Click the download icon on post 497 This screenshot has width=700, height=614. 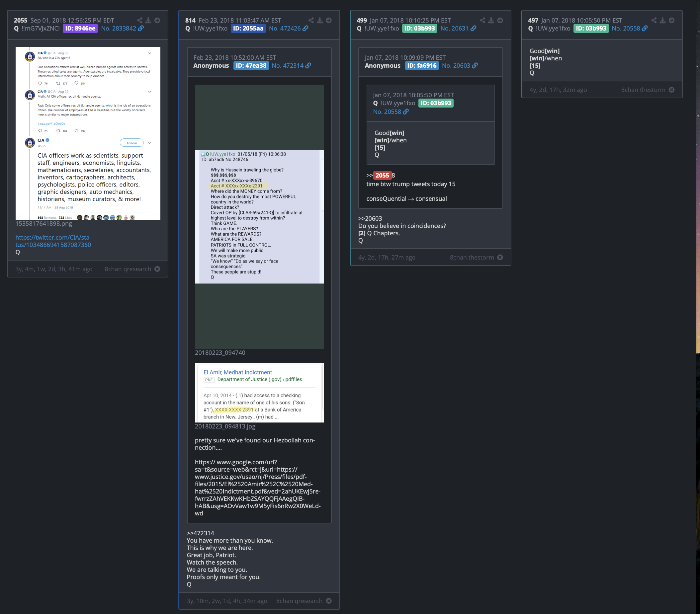pos(663,21)
